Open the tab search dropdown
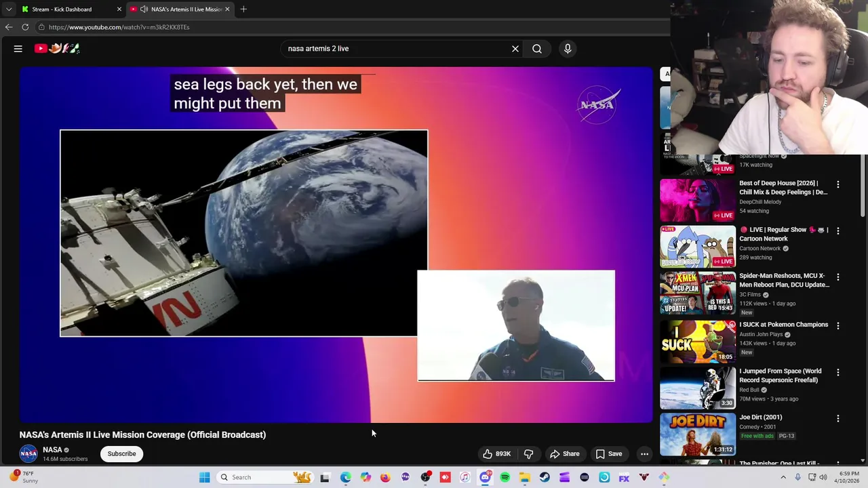 click(9, 9)
